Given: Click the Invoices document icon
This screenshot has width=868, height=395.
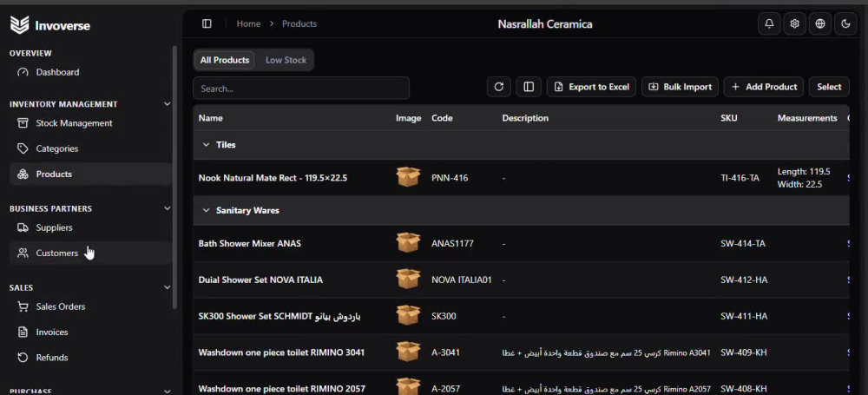Looking at the screenshot, I should [23, 332].
